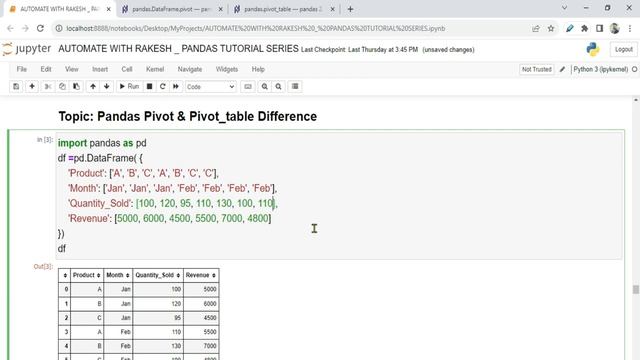The height and width of the screenshot is (360, 640).
Task: Sort by the Quantity_Sold column header
Action: (158, 276)
